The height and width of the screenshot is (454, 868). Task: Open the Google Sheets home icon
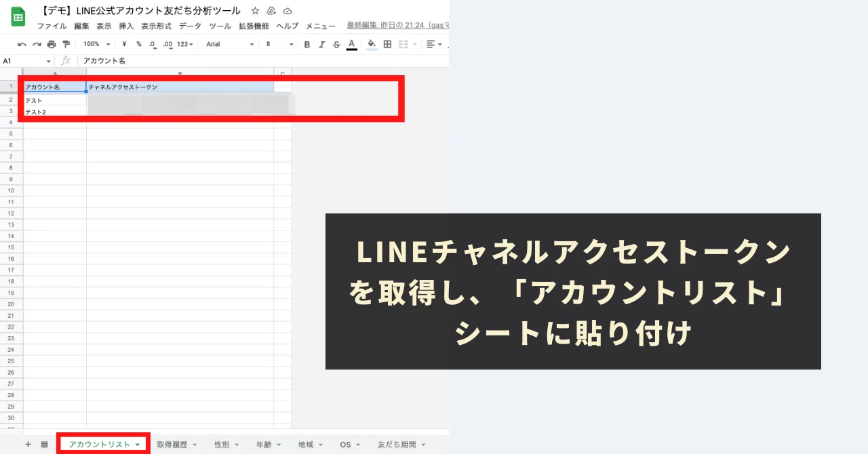tap(18, 16)
